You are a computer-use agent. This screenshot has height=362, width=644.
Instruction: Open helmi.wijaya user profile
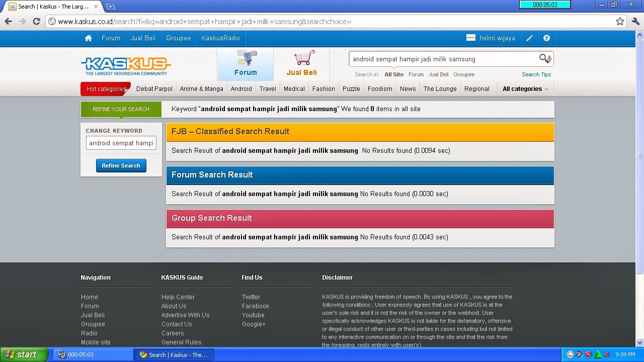pyautogui.click(x=497, y=38)
